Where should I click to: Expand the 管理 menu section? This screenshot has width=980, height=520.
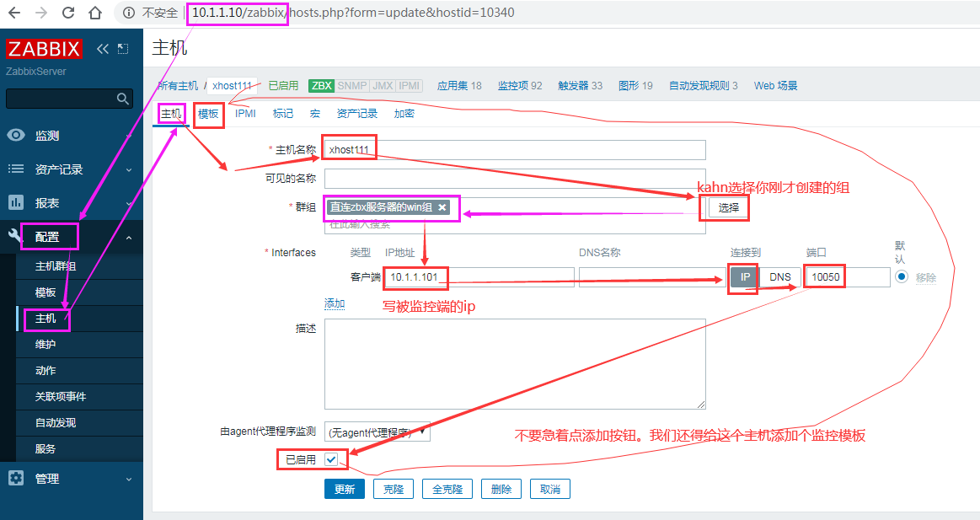click(130, 480)
